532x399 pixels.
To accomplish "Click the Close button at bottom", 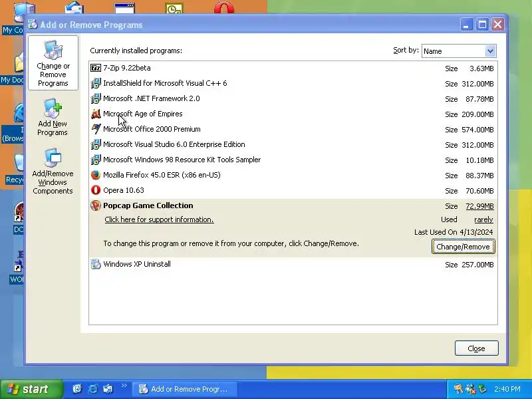I will pos(476,348).
